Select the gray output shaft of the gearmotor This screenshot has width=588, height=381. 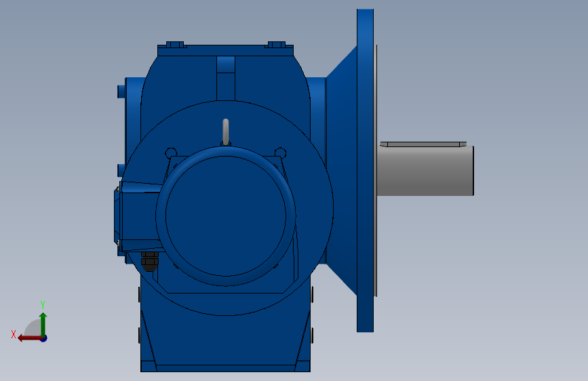pyautogui.click(x=425, y=171)
